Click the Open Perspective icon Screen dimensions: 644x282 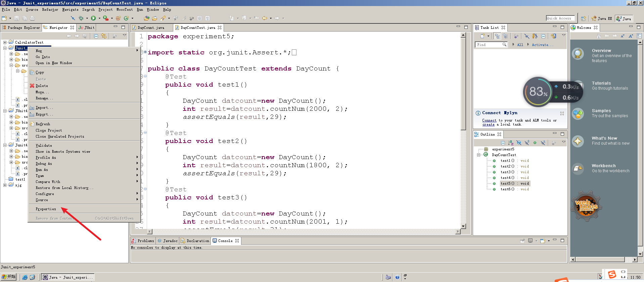584,18
